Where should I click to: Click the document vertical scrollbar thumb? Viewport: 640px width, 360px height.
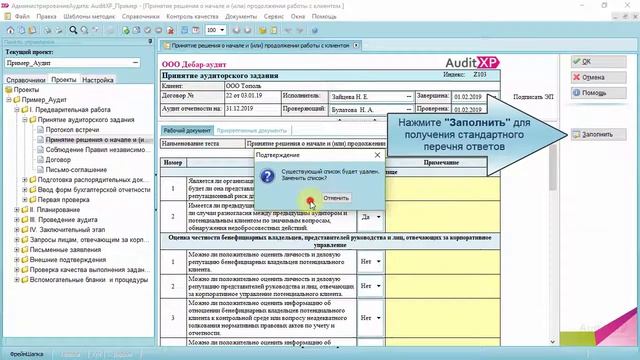553,167
